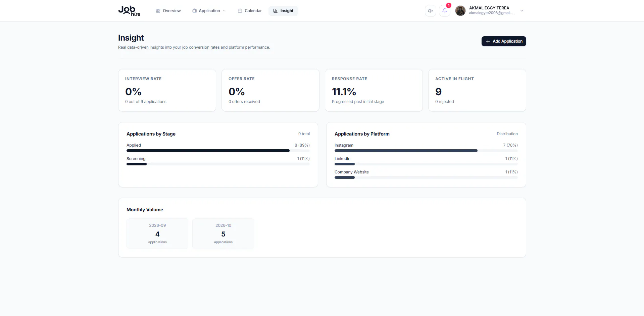Click the Distribution label

point(507,134)
